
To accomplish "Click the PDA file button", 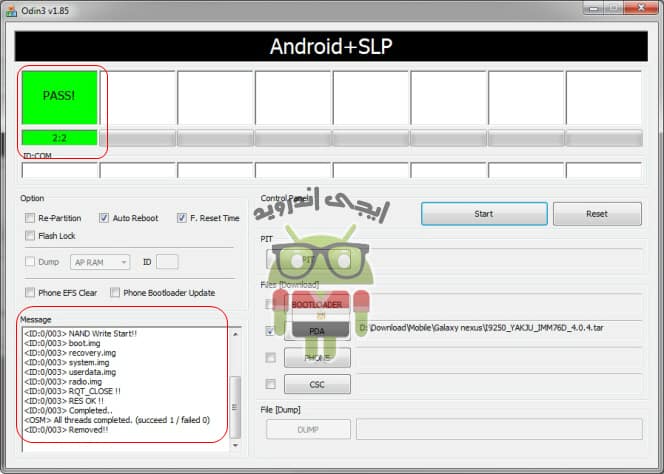I will [x=317, y=331].
